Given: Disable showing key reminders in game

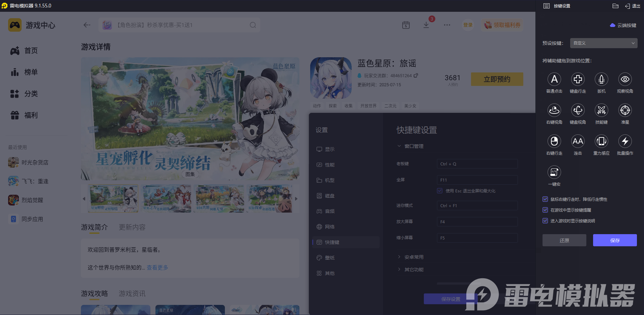Looking at the screenshot, I should pyautogui.click(x=545, y=210).
